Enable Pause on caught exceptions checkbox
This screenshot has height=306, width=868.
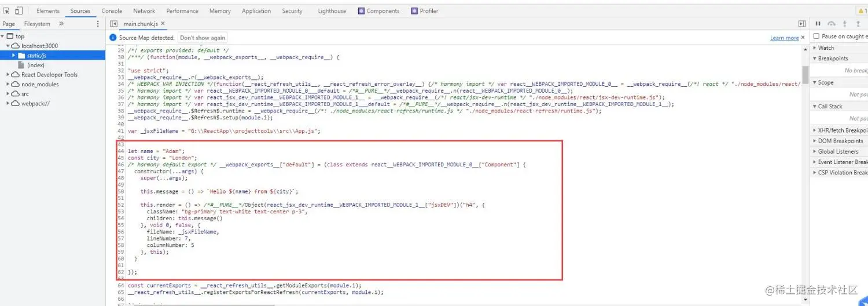pos(816,37)
